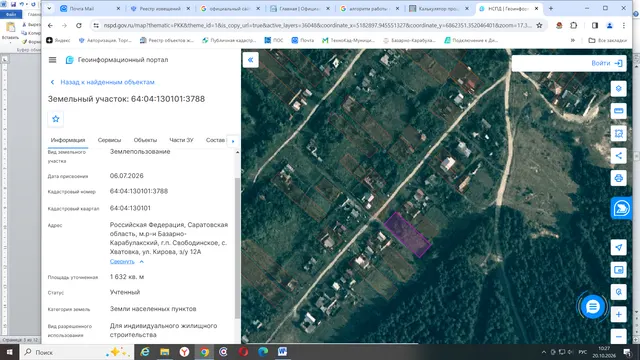This screenshot has width=640, height=360.
Task: Open Word from the Windows taskbar
Action: pos(282,352)
